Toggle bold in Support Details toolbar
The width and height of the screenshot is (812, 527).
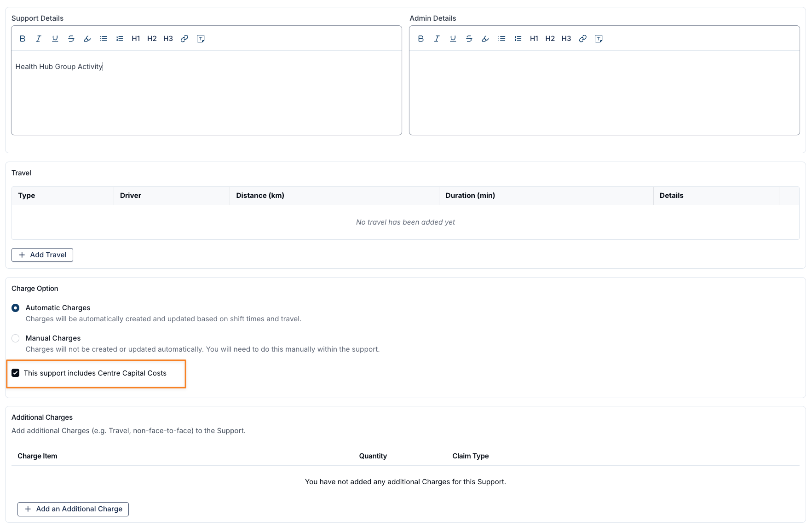pyautogui.click(x=23, y=39)
